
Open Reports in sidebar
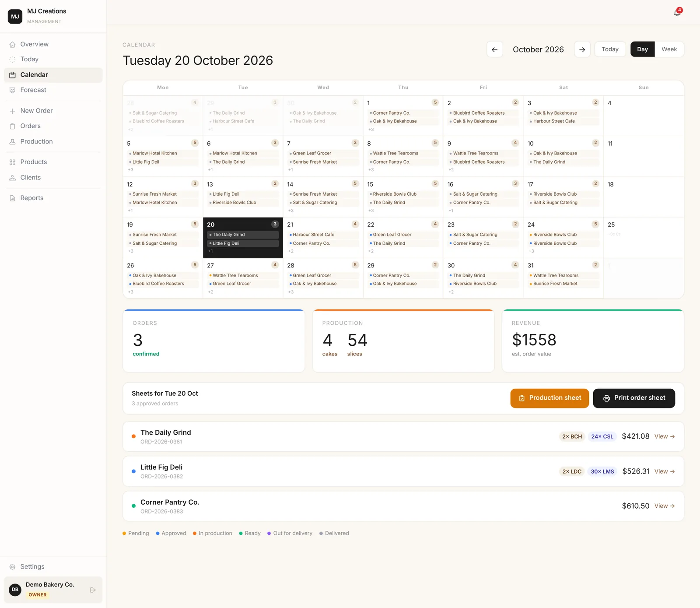53,198
